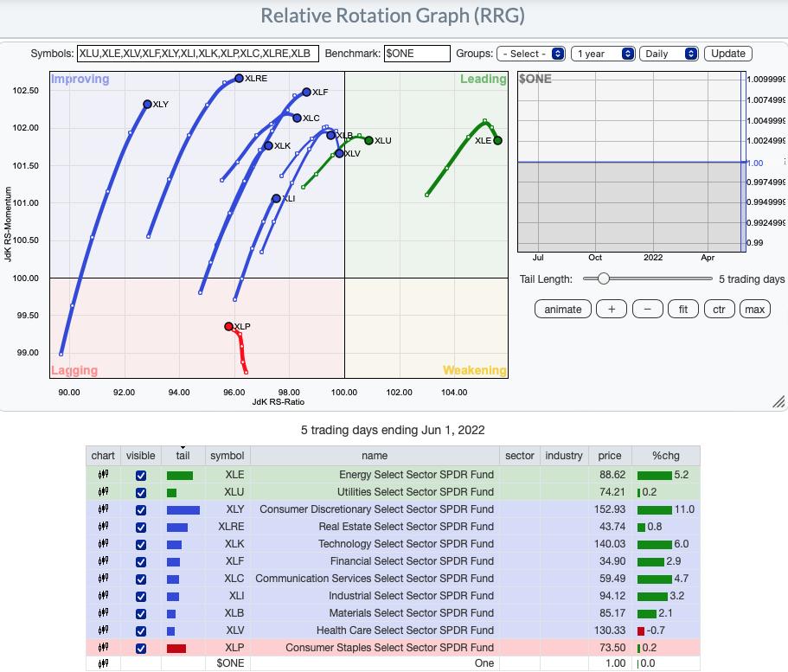Click the $ONE benchmark price chart
Image resolution: width=788 pixels, height=672 pixels.
click(631, 162)
